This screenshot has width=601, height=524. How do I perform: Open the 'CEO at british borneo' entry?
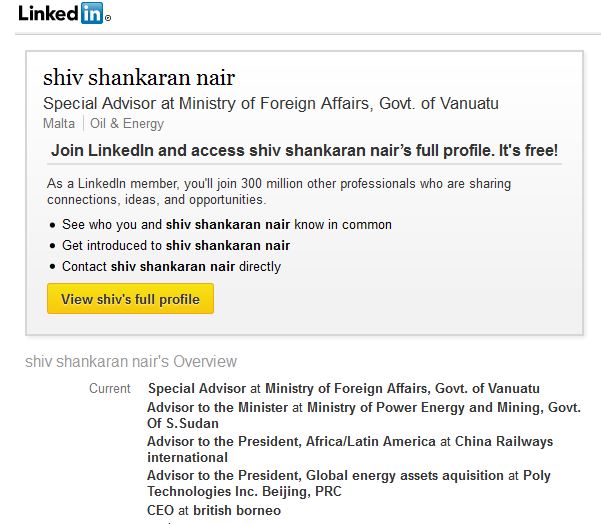tap(214, 510)
